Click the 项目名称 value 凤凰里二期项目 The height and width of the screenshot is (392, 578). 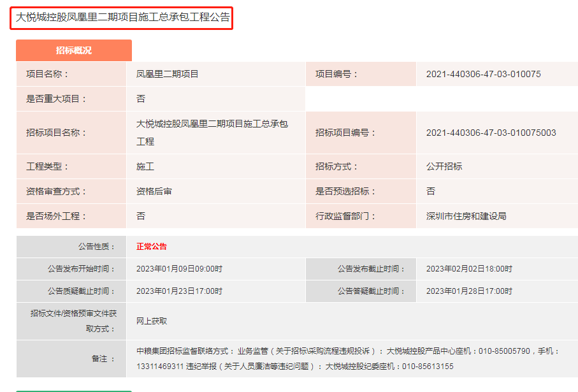168,74
